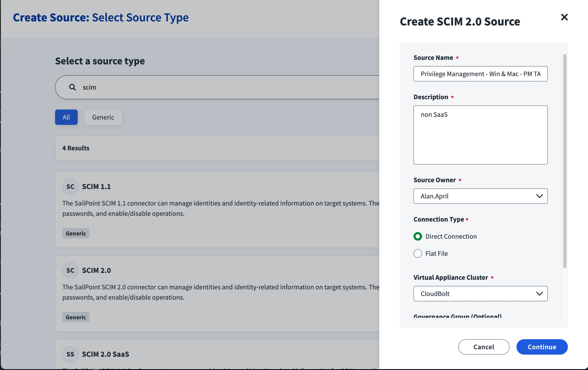Click the Description label
Screen dimensions: 588x370
[431, 97]
